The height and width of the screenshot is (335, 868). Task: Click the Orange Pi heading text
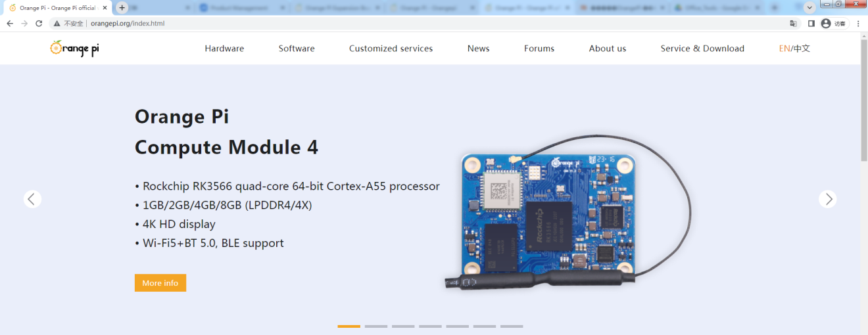181,116
